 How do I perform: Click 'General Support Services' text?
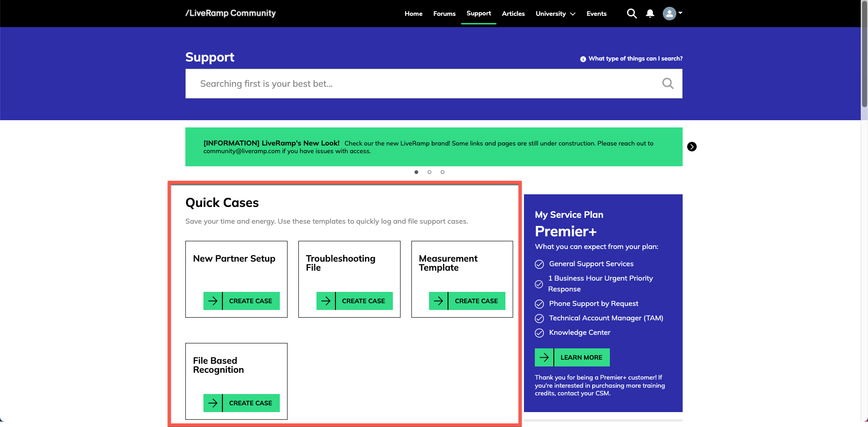pyautogui.click(x=591, y=264)
